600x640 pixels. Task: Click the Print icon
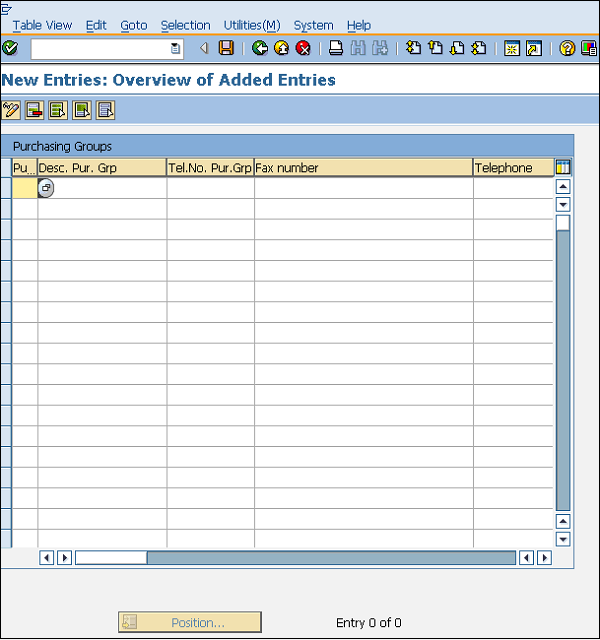[336, 48]
